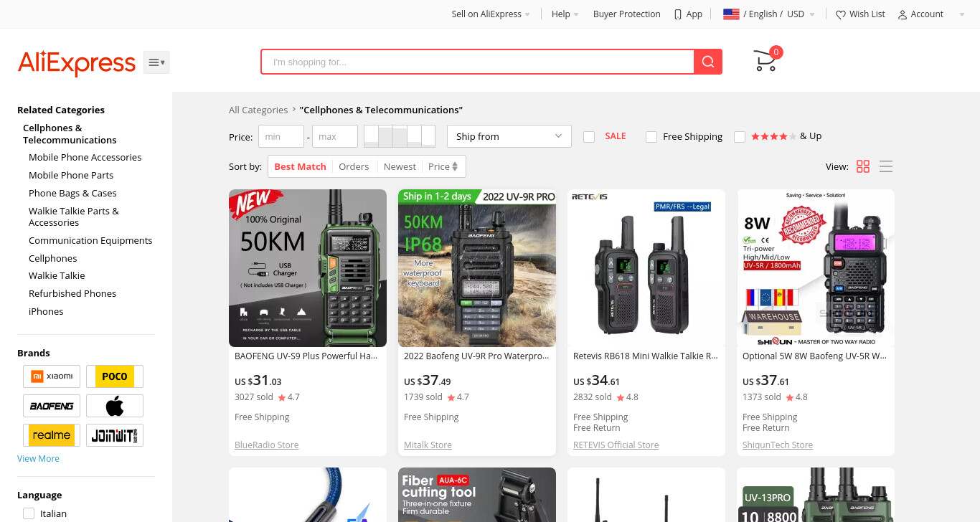Open Buyer Protection link
Screen dimensions: 980x522
(626, 14)
